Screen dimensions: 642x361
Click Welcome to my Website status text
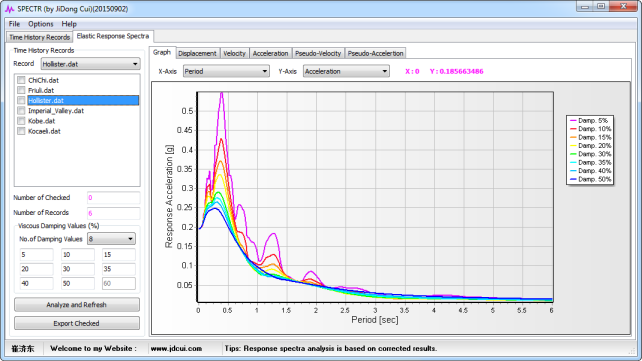click(x=93, y=348)
